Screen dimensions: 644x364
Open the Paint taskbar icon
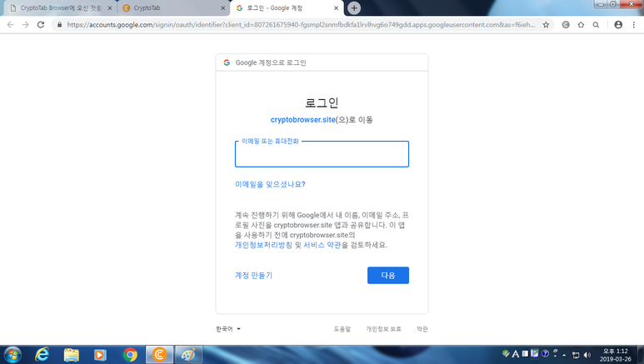(x=188, y=355)
